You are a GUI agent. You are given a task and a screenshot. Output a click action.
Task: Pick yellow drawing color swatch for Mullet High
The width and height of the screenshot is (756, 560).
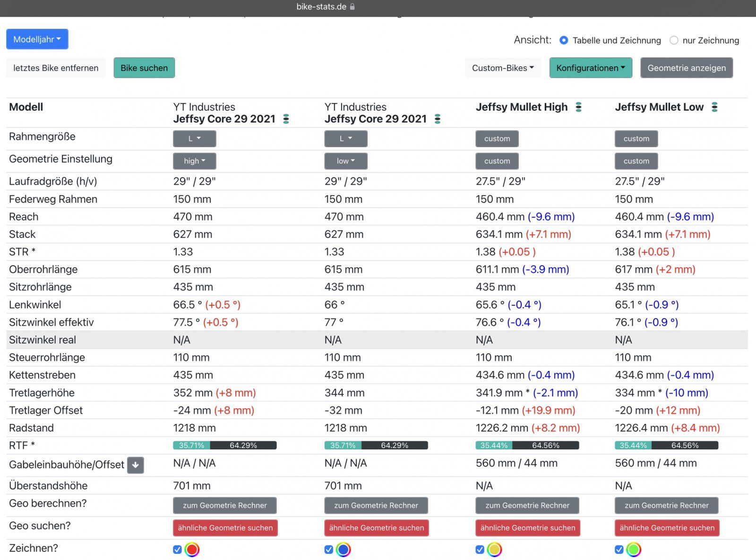click(x=494, y=550)
